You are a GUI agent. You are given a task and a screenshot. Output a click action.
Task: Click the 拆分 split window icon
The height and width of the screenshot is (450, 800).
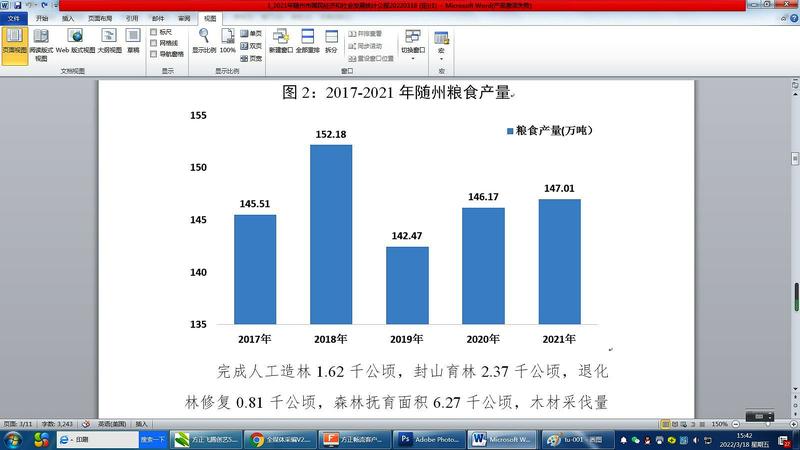click(331, 42)
